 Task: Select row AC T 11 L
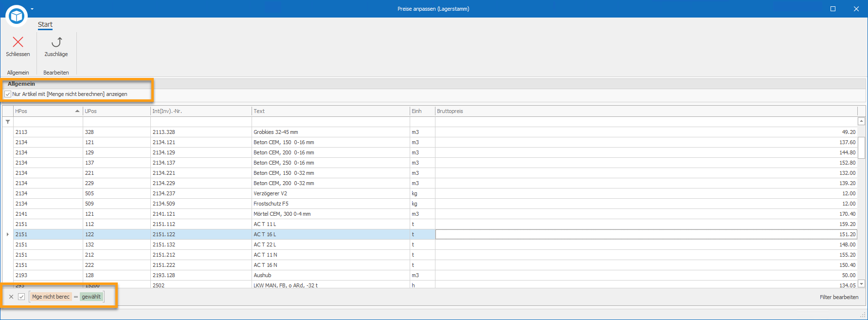[x=435, y=224]
